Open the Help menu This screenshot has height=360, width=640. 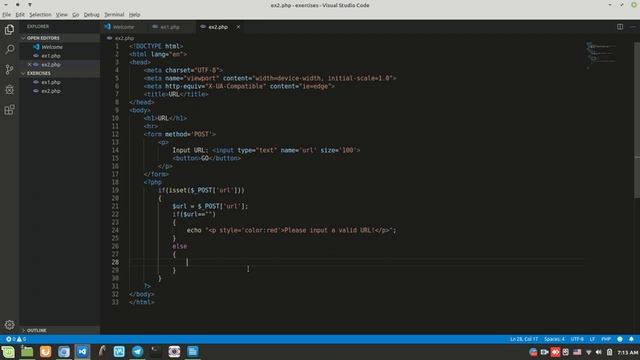pyautogui.click(x=134, y=15)
